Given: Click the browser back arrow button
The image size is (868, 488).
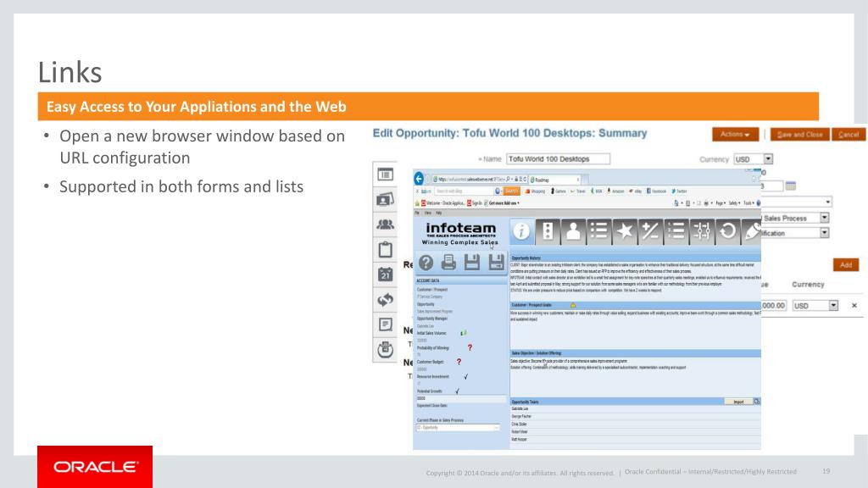Looking at the screenshot, I should point(419,179).
